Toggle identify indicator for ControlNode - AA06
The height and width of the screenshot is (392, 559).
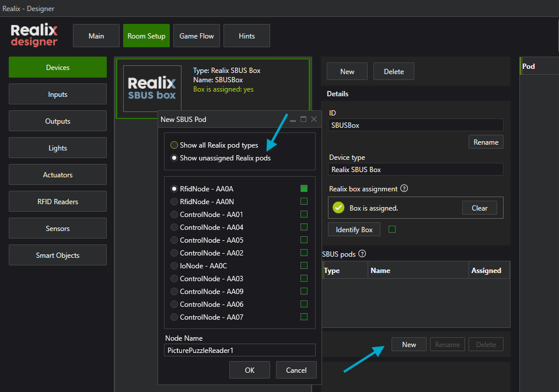click(x=304, y=304)
